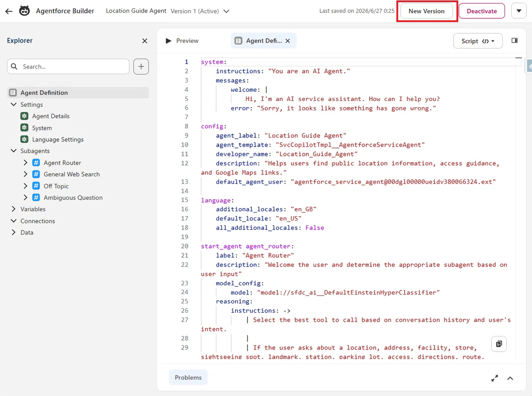Click the General Web Search hash icon
Image resolution: width=532 pixels, height=396 pixels.
click(x=36, y=174)
